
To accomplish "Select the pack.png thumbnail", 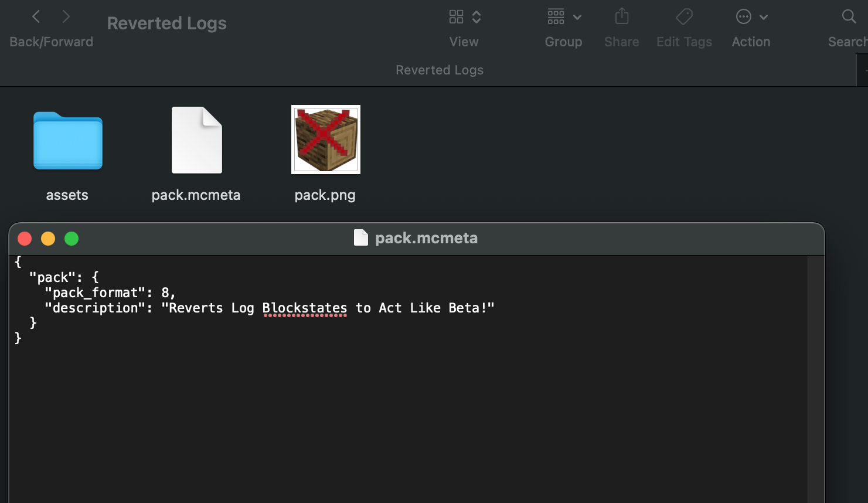I will pos(326,140).
